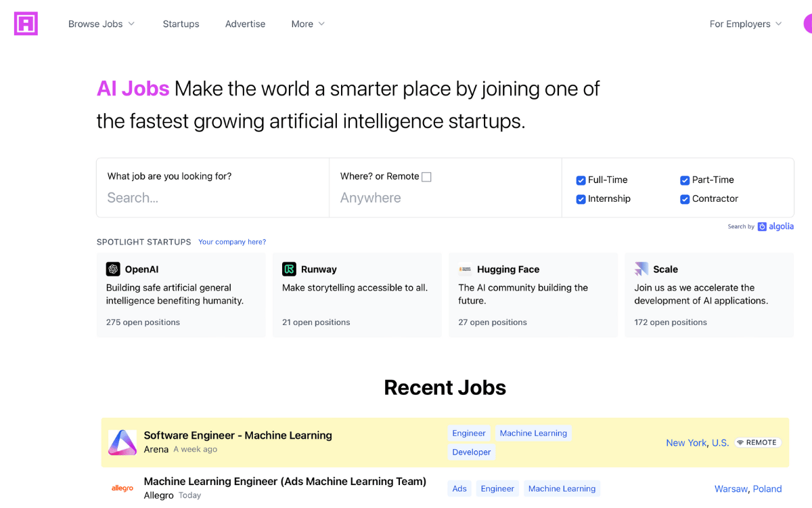Open the More dropdown menu
This screenshot has height=508, width=812.
308,24
